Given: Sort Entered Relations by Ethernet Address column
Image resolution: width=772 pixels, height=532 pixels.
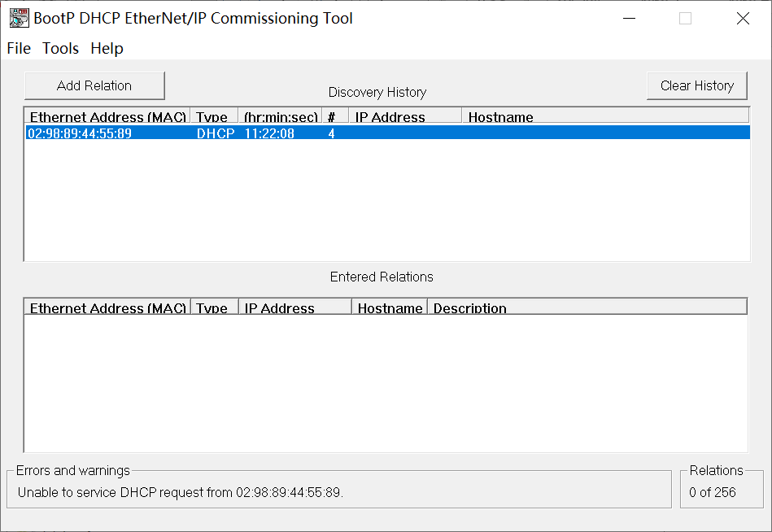Looking at the screenshot, I should click(107, 308).
